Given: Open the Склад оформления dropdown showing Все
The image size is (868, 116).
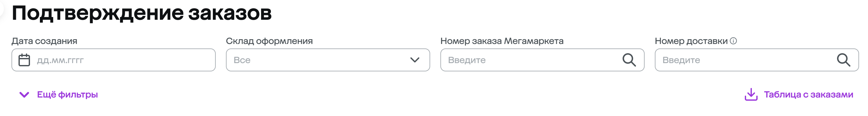Looking at the screenshot, I should (328, 60).
